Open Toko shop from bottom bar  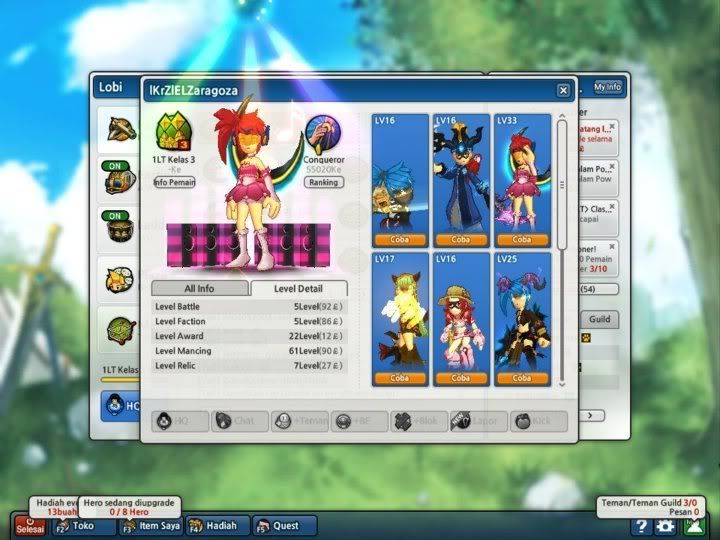(84, 526)
